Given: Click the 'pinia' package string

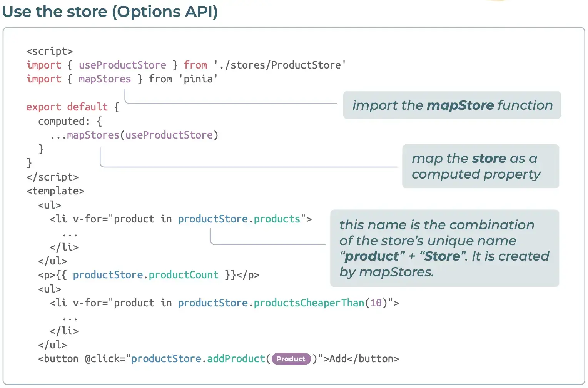Looking at the screenshot, I should tap(198, 79).
